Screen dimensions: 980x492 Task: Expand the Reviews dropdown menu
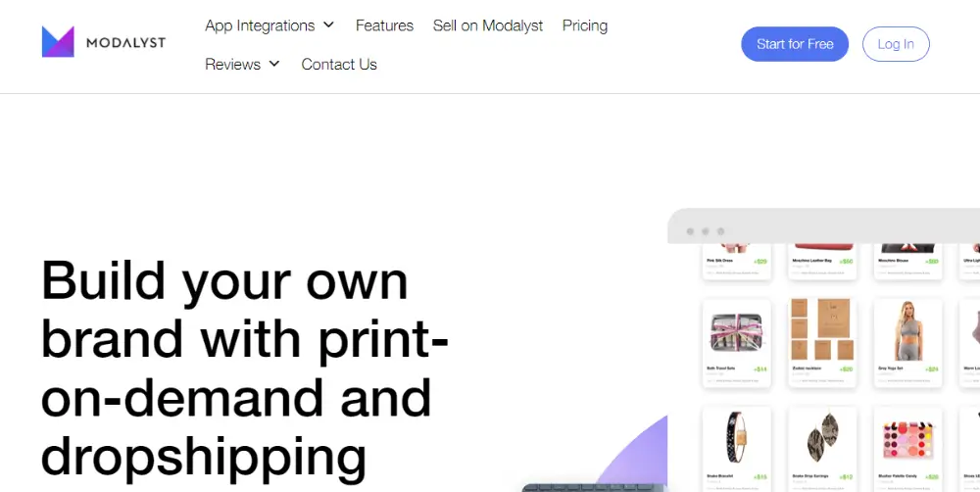[242, 65]
